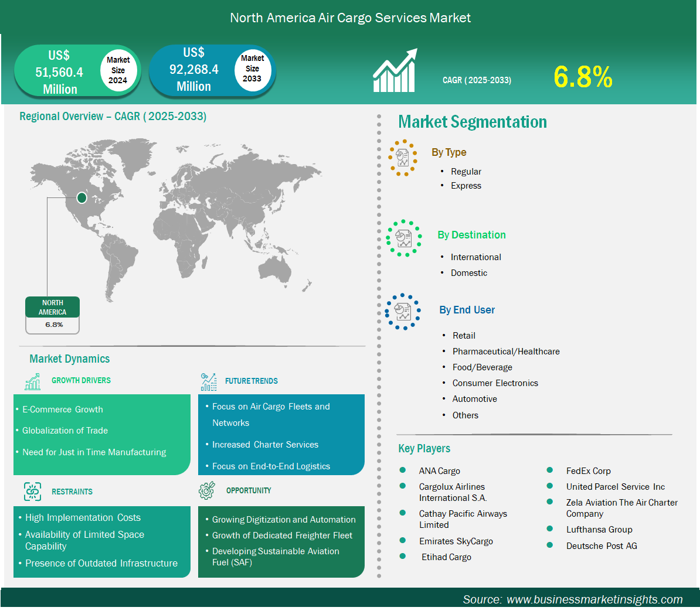Click the growth chart arrow icon

point(395,71)
